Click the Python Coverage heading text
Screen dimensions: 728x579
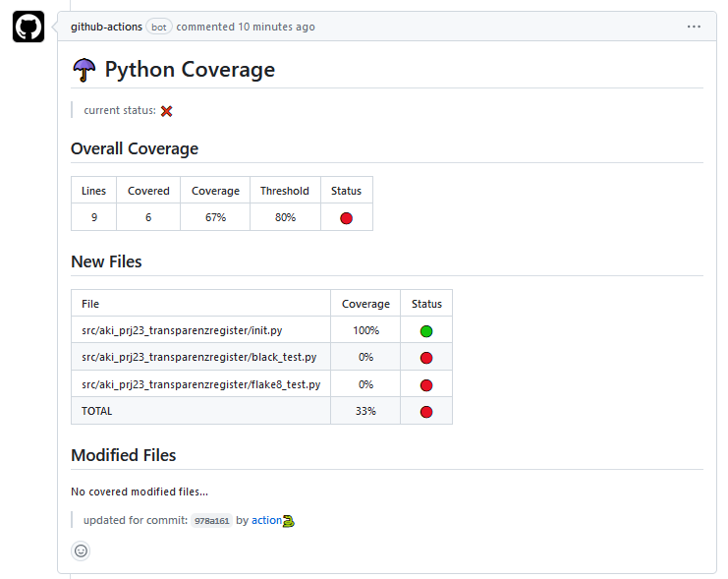(x=190, y=70)
